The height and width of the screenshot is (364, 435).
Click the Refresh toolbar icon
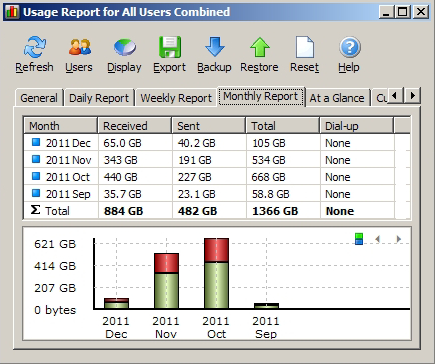pyautogui.click(x=35, y=47)
